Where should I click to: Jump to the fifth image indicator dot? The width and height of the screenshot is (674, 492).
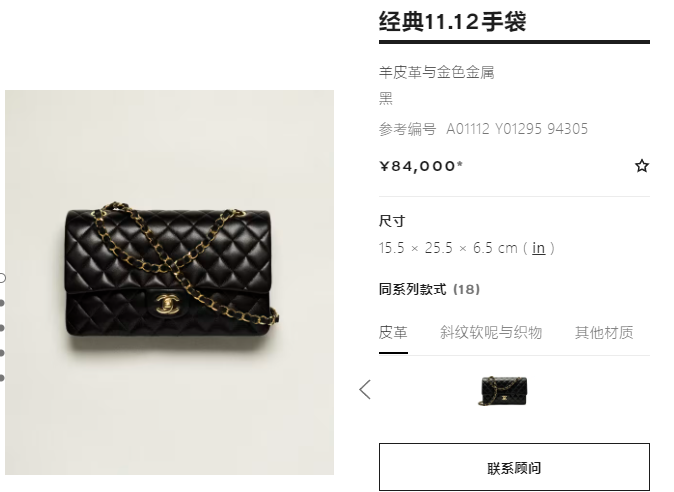(2, 378)
